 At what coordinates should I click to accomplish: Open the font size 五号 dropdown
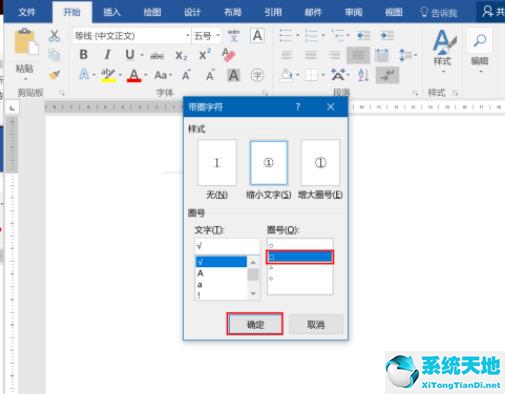(218, 36)
